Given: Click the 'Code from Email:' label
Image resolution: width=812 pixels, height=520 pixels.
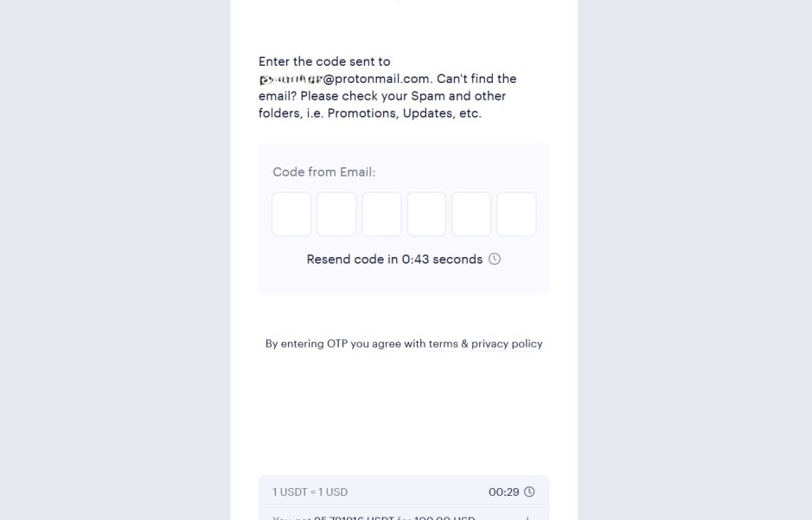Looking at the screenshot, I should pos(323,172).
